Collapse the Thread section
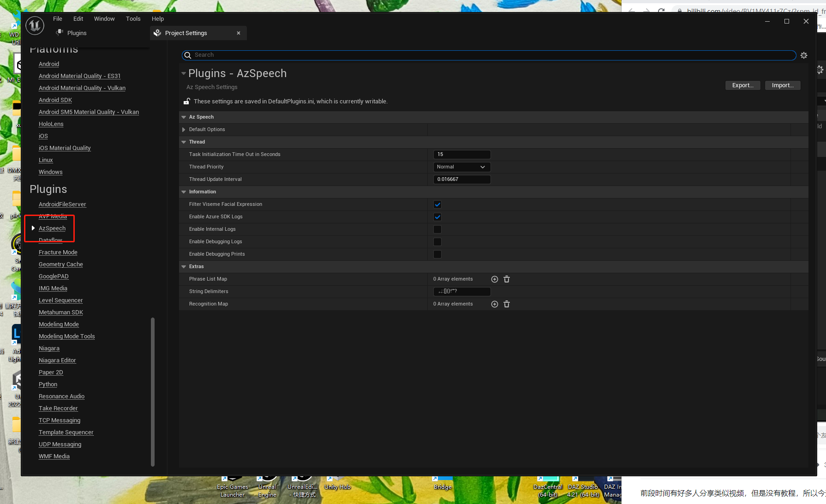This screenshot has height=504, width=826. click(184, 142)
